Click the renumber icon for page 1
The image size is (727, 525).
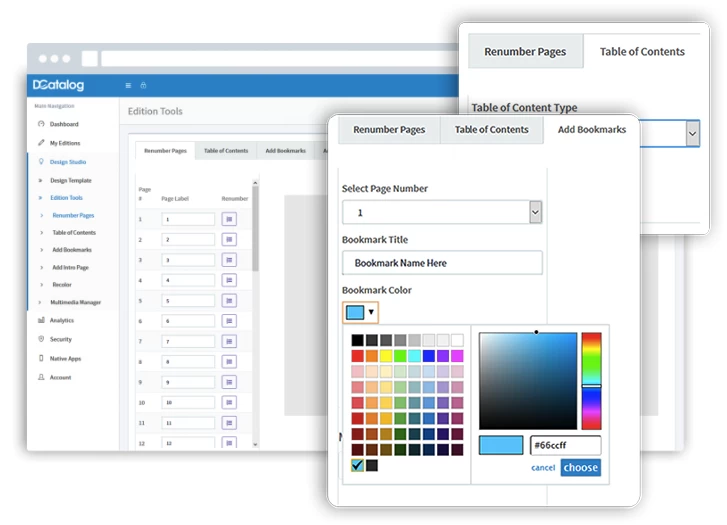pos(229,218)
